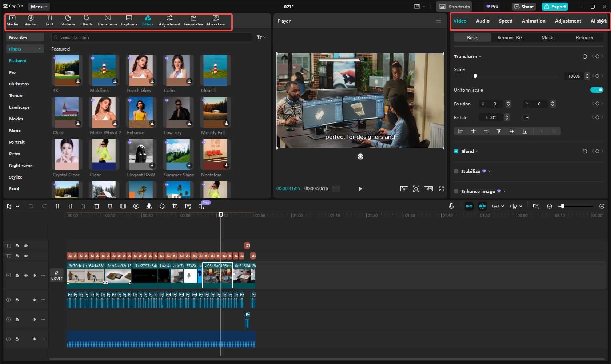The image size is (611, 364).
Task: Open the Menu dropdown
Action: [x=39, y=7]
